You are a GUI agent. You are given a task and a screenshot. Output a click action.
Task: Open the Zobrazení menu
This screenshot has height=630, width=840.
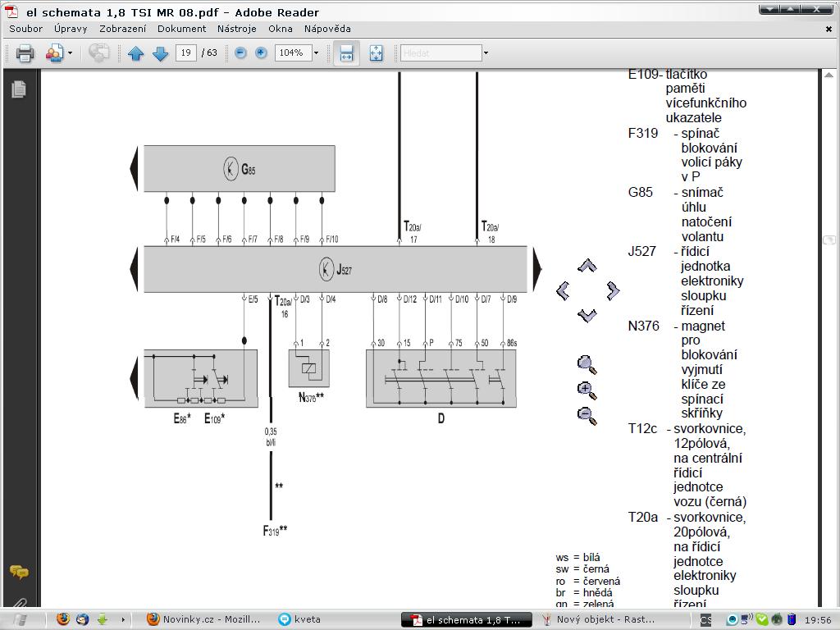click(122, 29)
